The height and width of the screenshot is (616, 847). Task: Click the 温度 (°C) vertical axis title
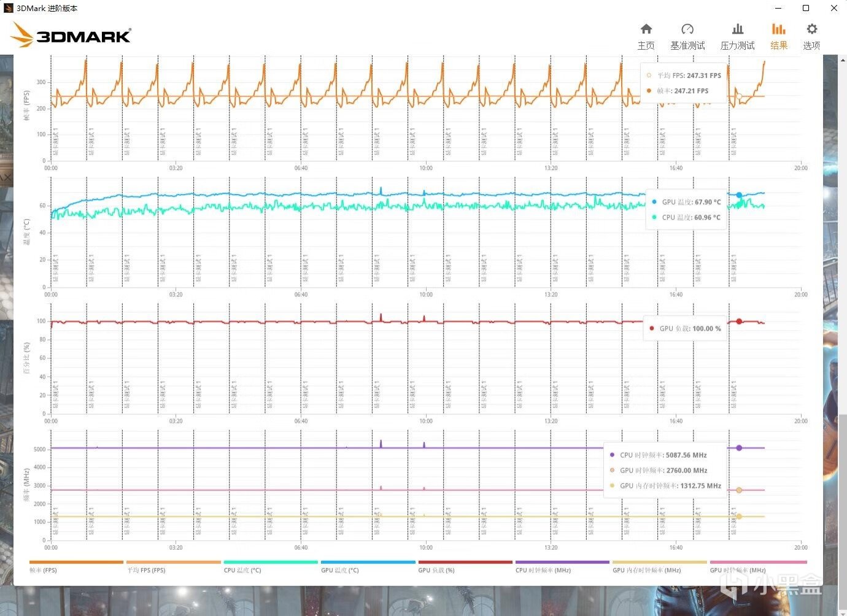pyautogui.click(x=26, y=232)
